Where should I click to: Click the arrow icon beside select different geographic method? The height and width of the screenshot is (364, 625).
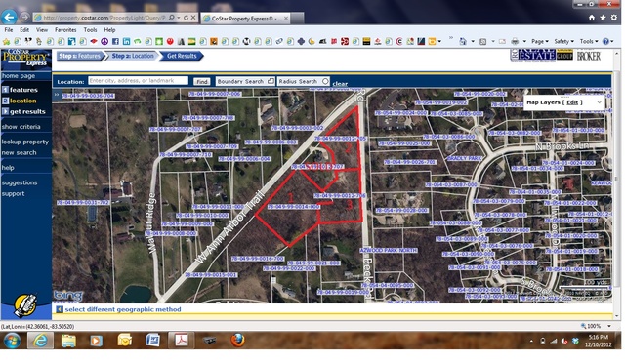60,309
